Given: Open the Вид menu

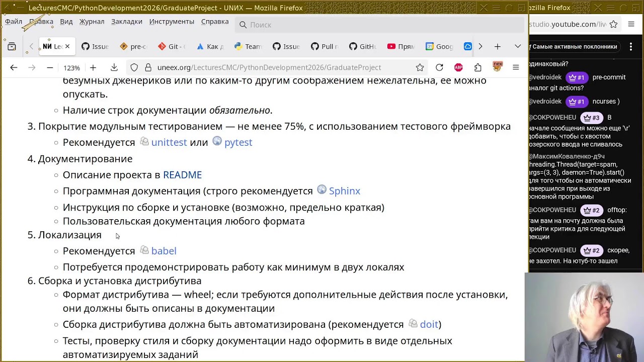Looking at the screenshot, I should tap(66, 22).
